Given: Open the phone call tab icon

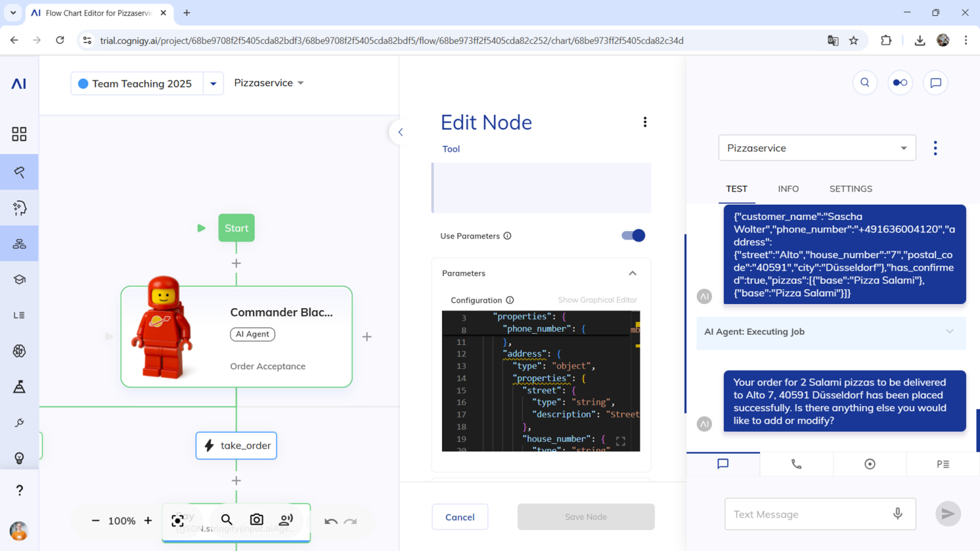Looking at the screenshot, I should [796, 464].
